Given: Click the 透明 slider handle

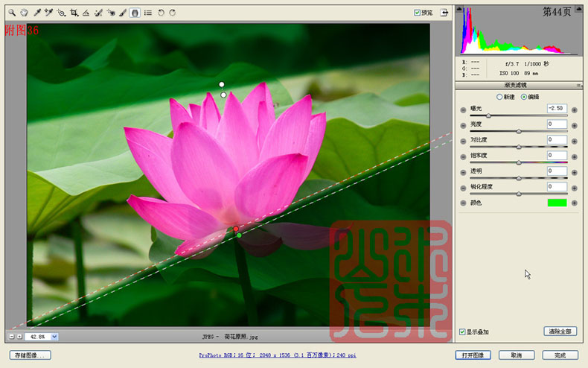Looking at the screenshot, I should tap(519, 178).
